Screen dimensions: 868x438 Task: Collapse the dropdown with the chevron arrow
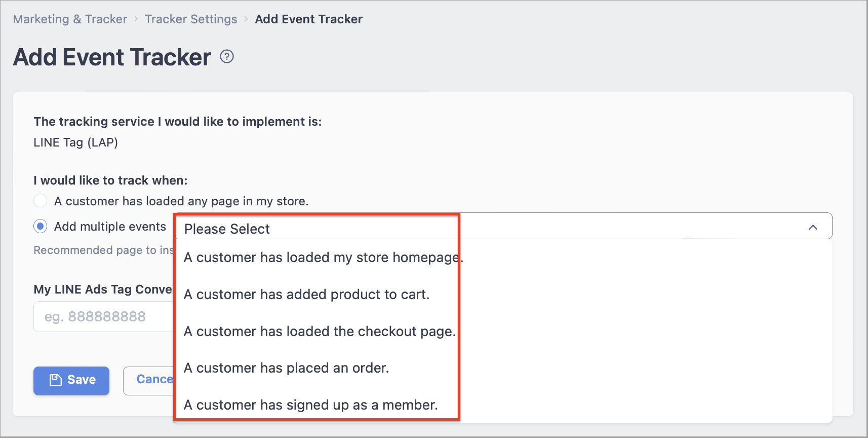[813, 227]
